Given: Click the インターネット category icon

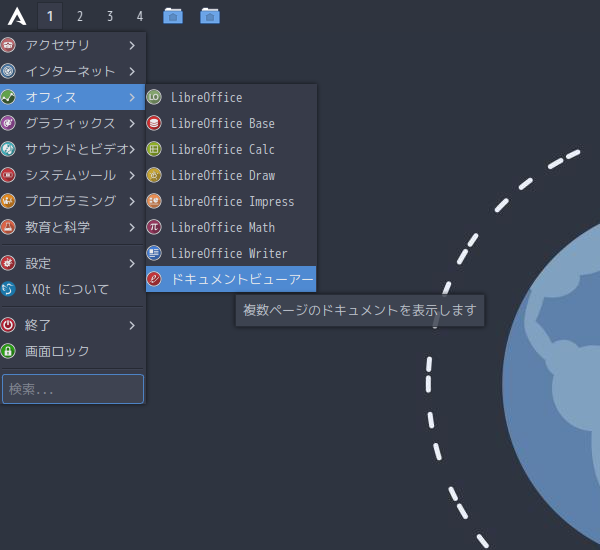Looking at the screenshot, I should pyautogui.click(x=8, y=71).
